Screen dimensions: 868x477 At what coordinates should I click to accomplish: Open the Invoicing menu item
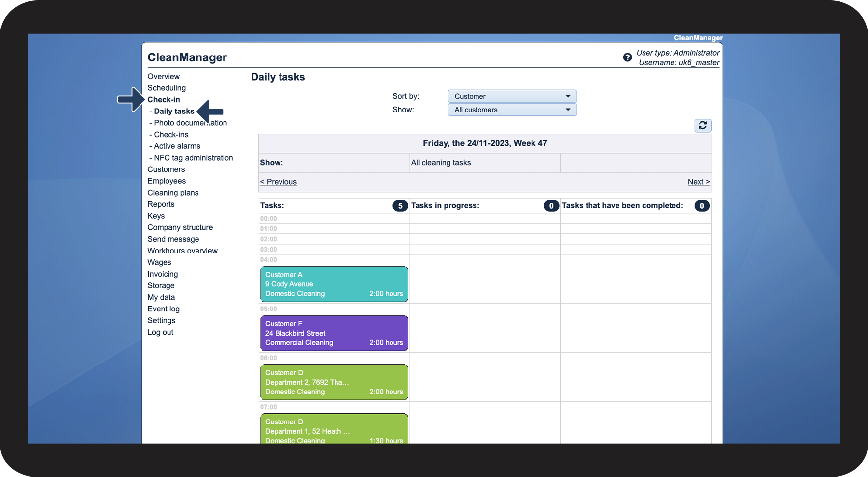(163, 274)
